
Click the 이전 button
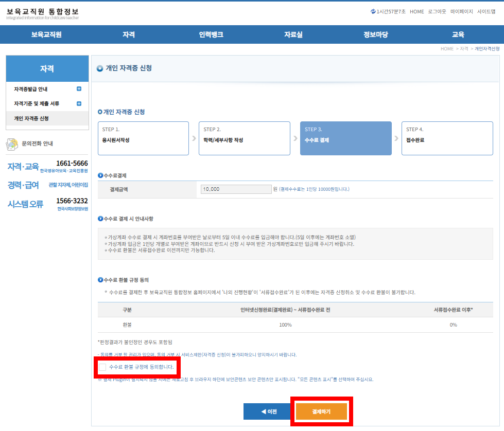(268, 412)
